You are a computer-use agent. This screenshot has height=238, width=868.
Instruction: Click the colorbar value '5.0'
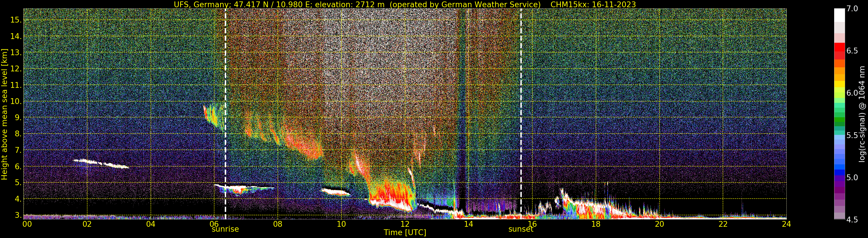(852, 177)
